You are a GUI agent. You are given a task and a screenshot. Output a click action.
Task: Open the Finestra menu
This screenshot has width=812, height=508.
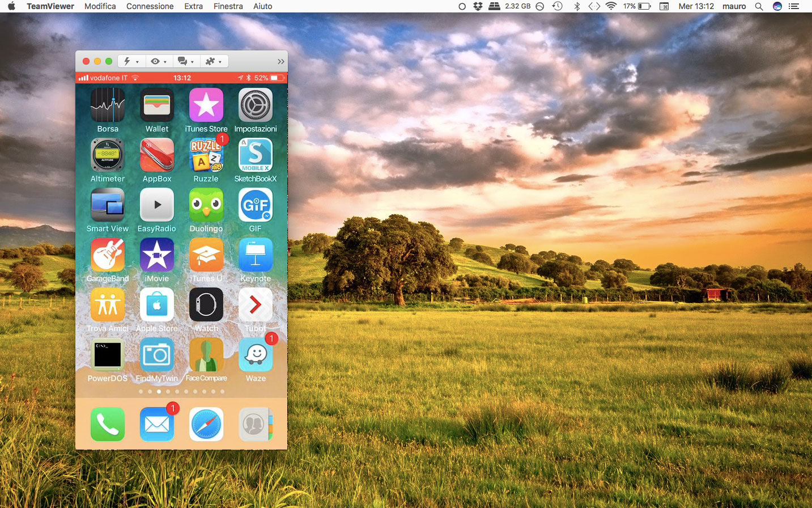pos(228,6)
